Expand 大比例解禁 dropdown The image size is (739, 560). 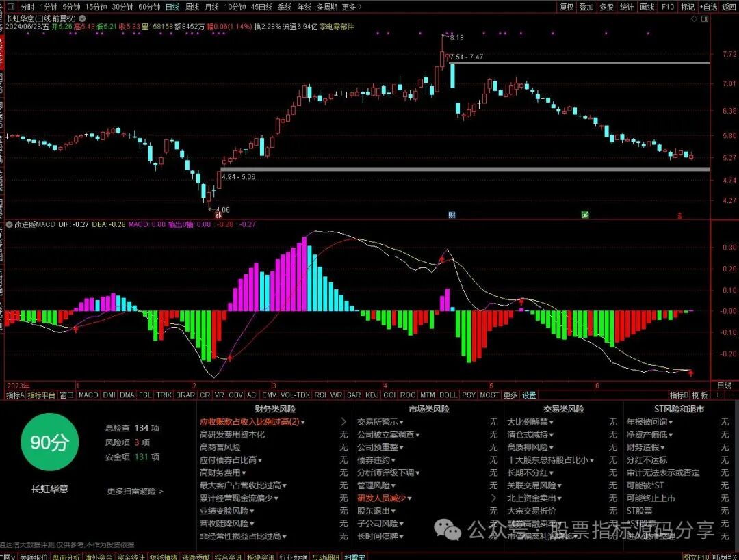pos(530,421)
